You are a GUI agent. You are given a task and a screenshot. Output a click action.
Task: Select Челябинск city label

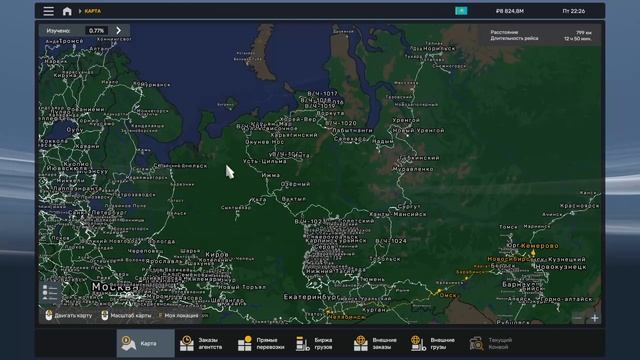[x=347, y=317]
